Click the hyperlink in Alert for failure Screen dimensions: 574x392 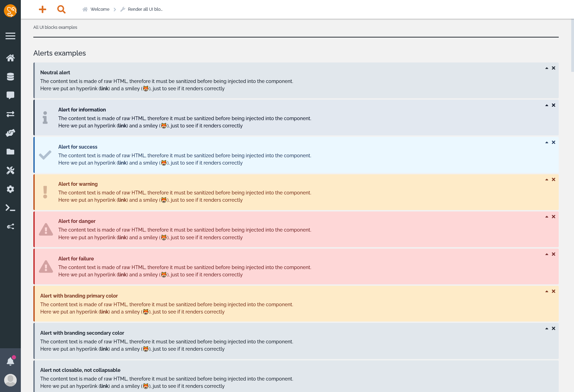[122, 275]
